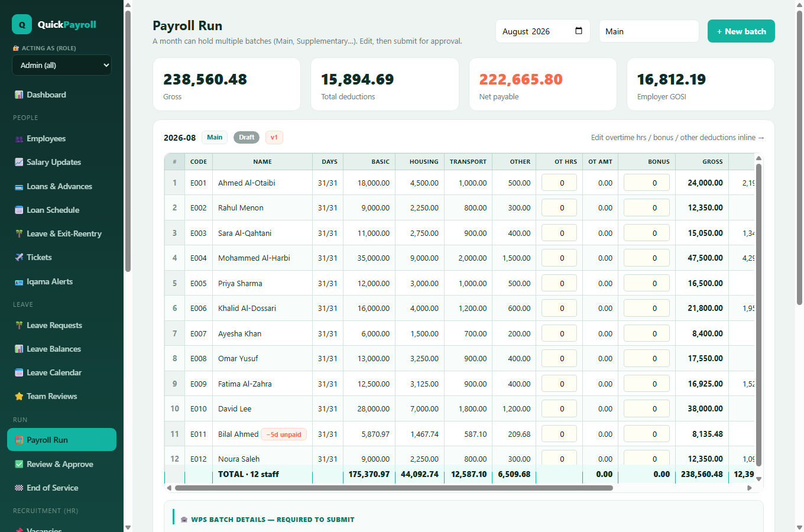Edit OT hours for Fatima Al-Zahra

click(559, 384)
